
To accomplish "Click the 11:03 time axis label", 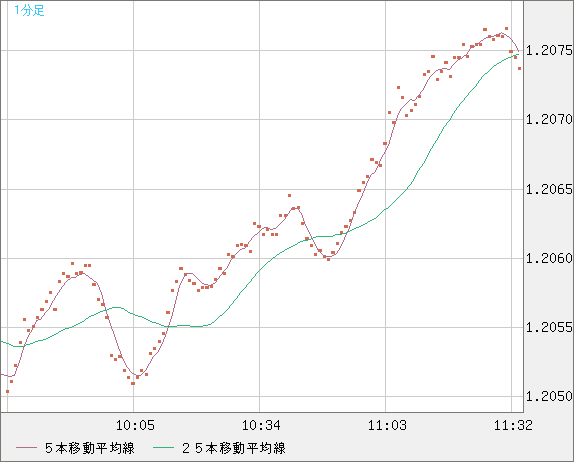I will (x=387, y=425).
